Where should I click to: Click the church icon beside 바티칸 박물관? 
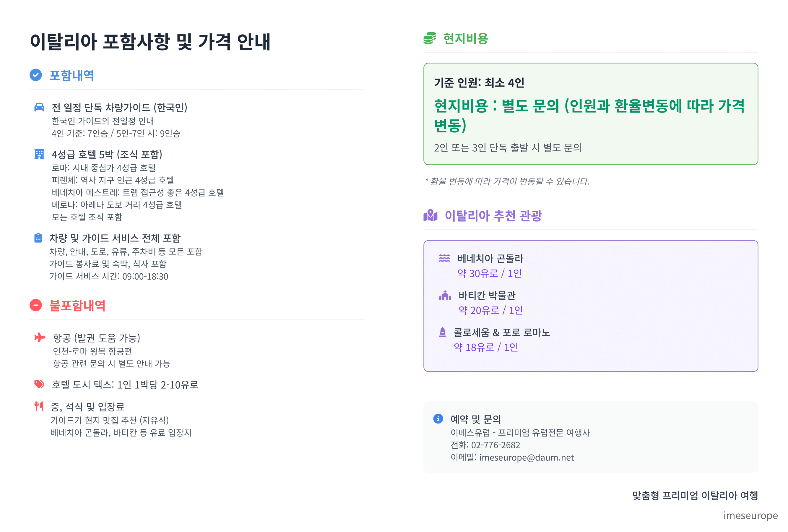point(445,295)
